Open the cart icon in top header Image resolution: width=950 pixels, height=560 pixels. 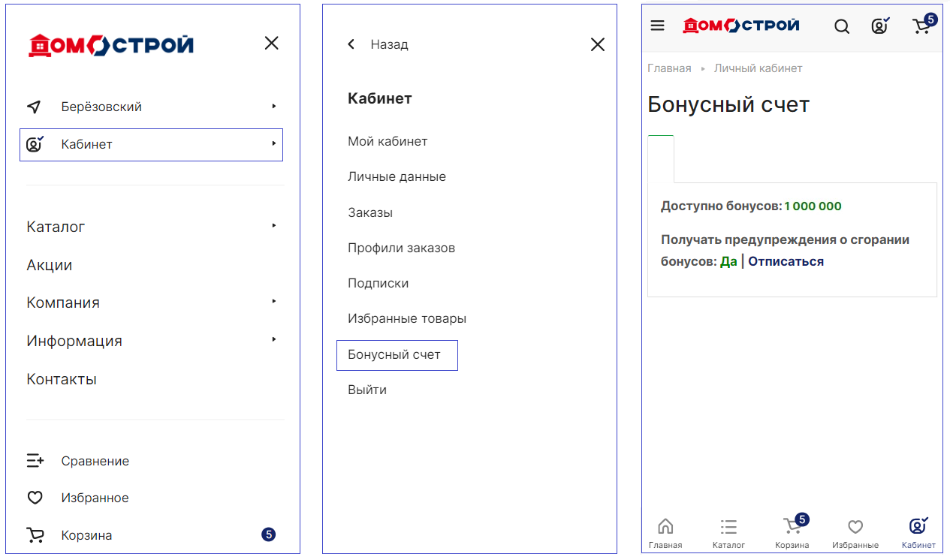pyautogui.click(x=922, y=26)
